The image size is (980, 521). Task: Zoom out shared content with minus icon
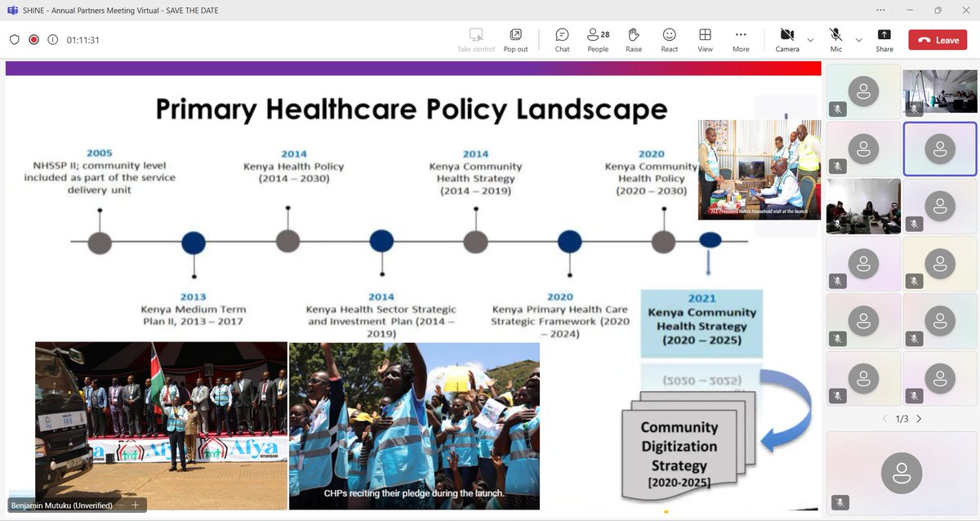pos(121,505)
